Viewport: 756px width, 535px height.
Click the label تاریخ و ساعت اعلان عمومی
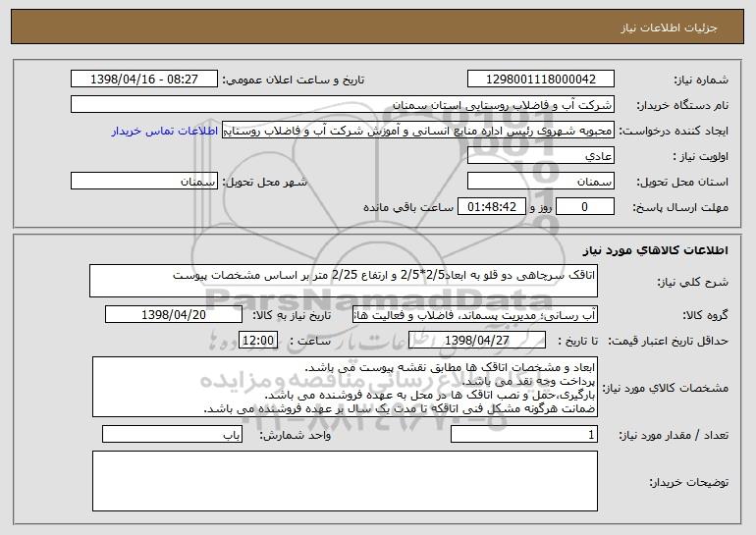[294, 80]
